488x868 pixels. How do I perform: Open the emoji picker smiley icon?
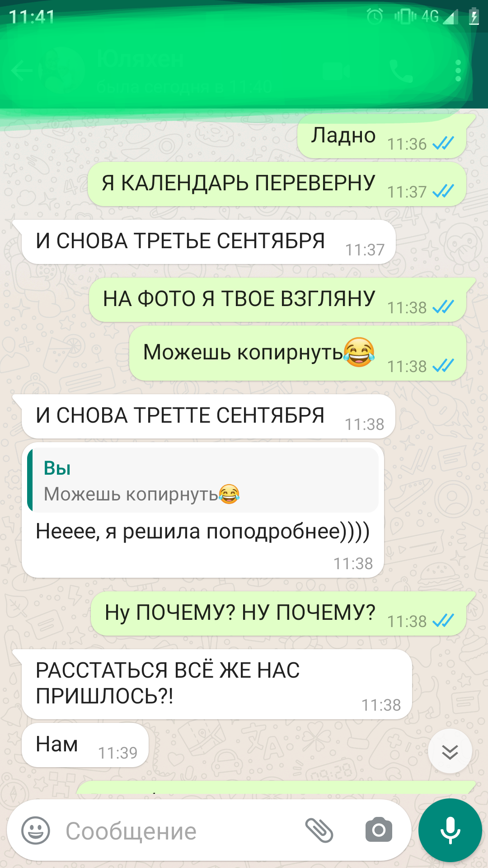tap(36, 830)
